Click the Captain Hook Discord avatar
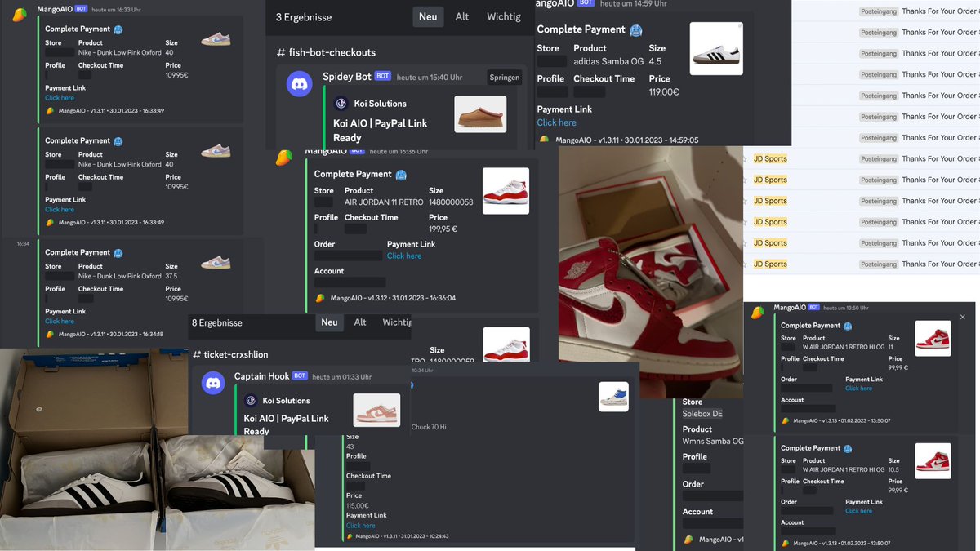 coord(214,382)
